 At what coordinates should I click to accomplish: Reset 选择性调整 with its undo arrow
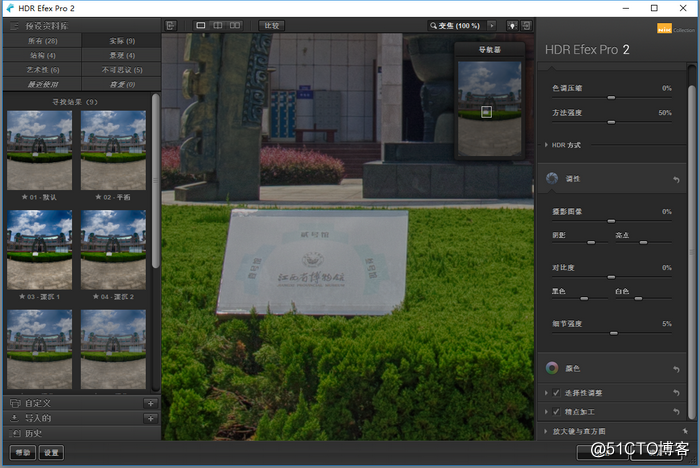pyautogui.click(x=676, y=393)
